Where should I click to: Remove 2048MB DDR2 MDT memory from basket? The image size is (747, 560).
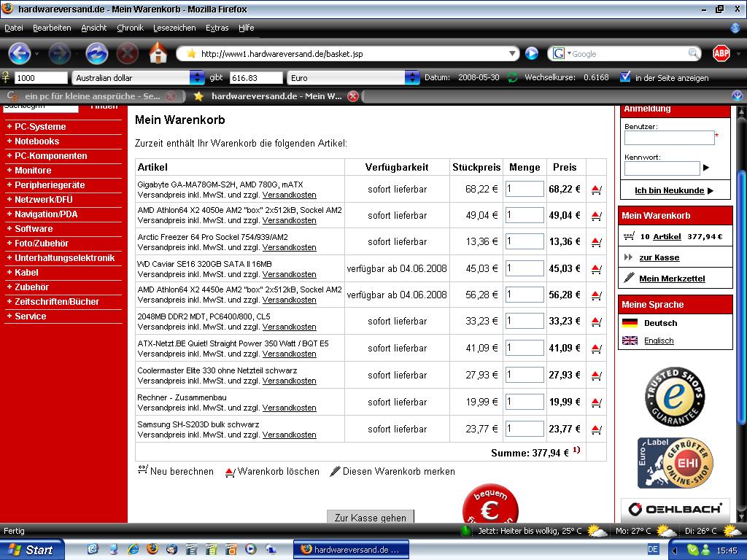click(x=596, y=322)
